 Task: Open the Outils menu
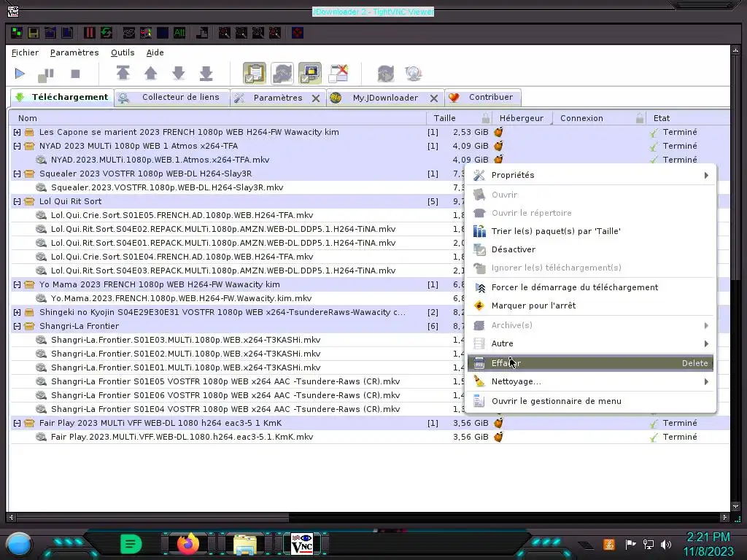pyautogui.click(x=123, y=52)
